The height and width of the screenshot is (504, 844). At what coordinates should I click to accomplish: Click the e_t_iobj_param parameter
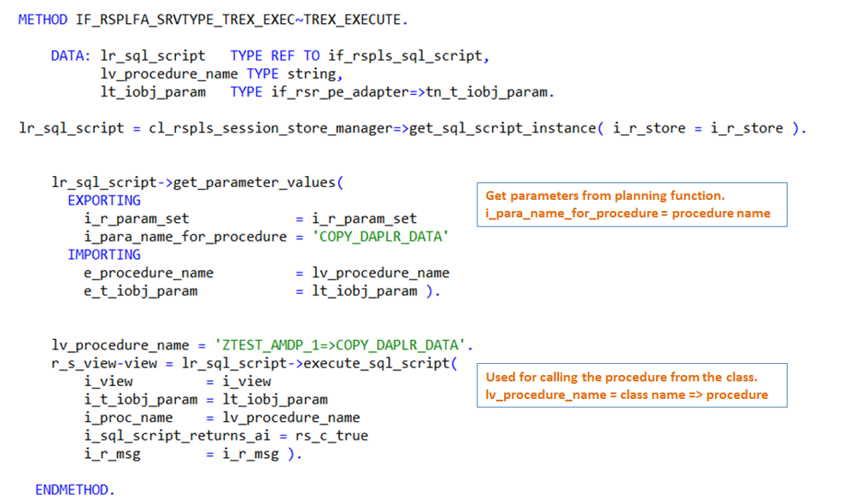click(140, 291)
